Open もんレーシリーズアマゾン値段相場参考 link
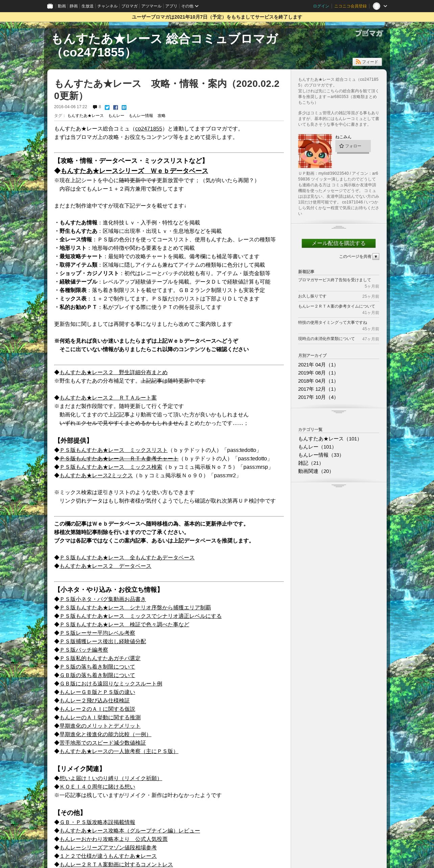 click(x=108, y=848)
